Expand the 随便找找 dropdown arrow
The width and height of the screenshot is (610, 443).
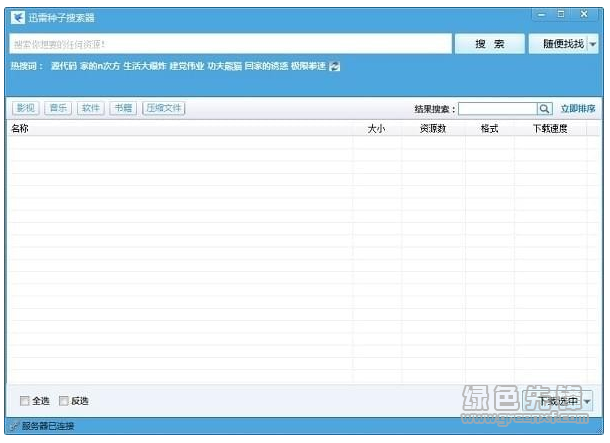click(x=593, y=44)
